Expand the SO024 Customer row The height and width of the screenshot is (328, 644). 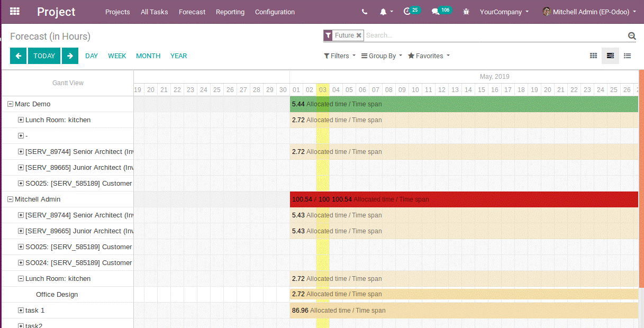click(x=21, y=263)
